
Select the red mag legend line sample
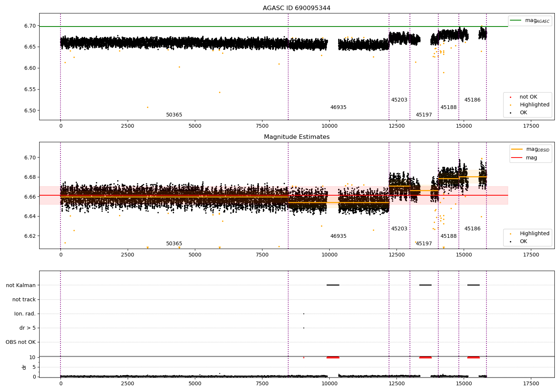517,158
